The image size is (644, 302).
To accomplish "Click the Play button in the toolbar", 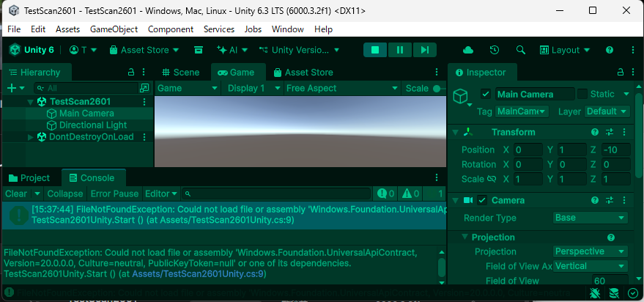I will [375, 50].
